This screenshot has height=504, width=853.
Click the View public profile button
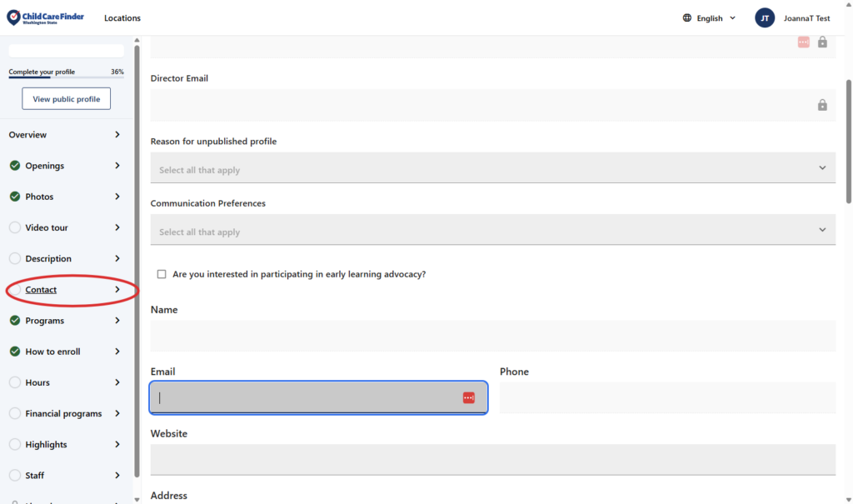tap(66, 99)
